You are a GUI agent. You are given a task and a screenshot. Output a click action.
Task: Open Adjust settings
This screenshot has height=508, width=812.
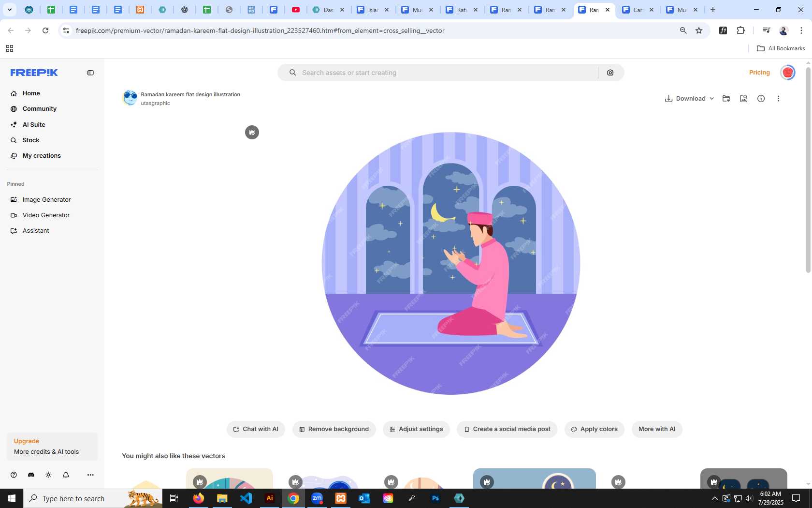coord(416,429)
